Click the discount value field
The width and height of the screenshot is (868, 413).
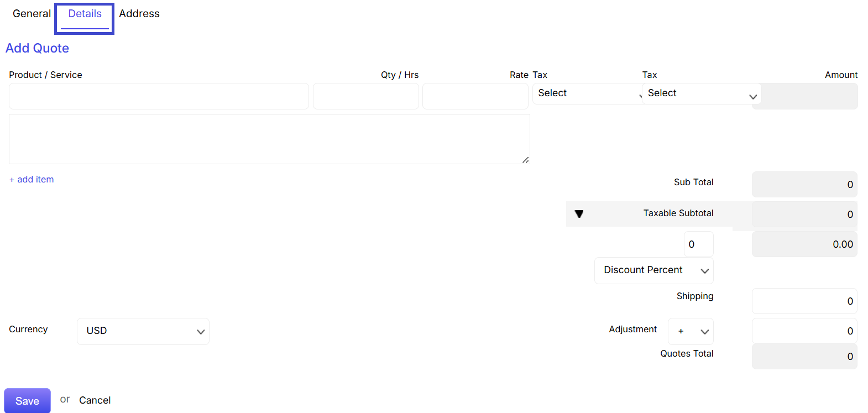(x=699, y=244)
